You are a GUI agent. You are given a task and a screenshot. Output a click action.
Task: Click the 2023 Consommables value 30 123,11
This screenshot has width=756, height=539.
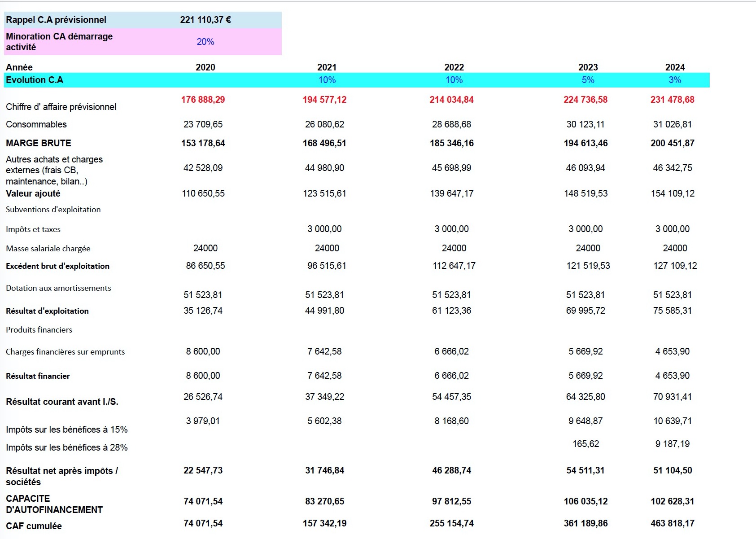point(586,124)
